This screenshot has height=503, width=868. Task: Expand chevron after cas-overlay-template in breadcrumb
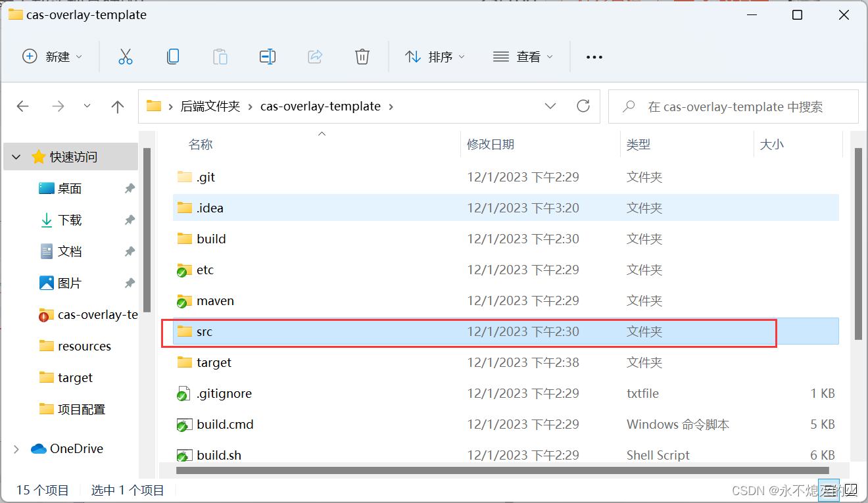391,107
